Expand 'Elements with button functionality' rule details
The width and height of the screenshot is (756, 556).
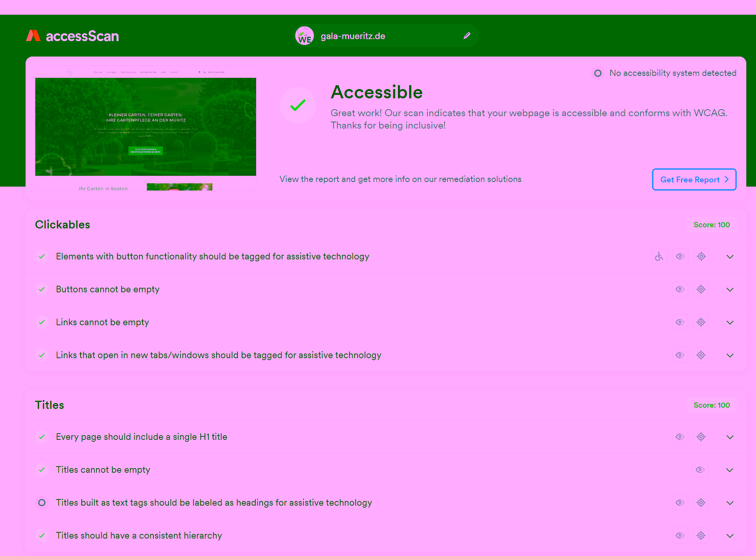coord(730,256)
